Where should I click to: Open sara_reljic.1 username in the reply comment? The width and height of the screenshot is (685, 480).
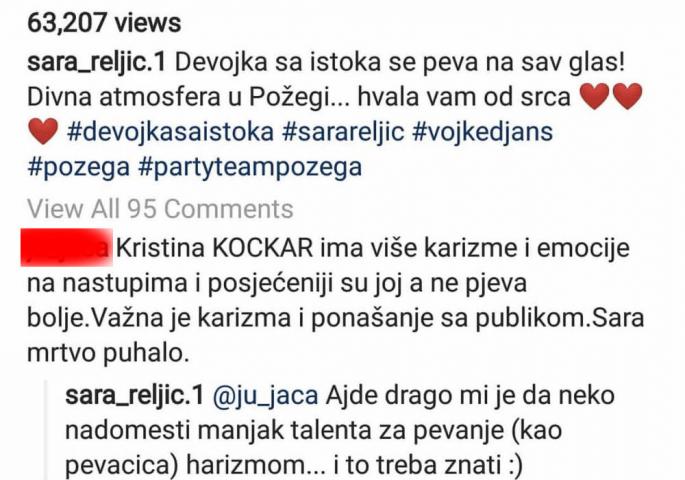coord(135,395)
